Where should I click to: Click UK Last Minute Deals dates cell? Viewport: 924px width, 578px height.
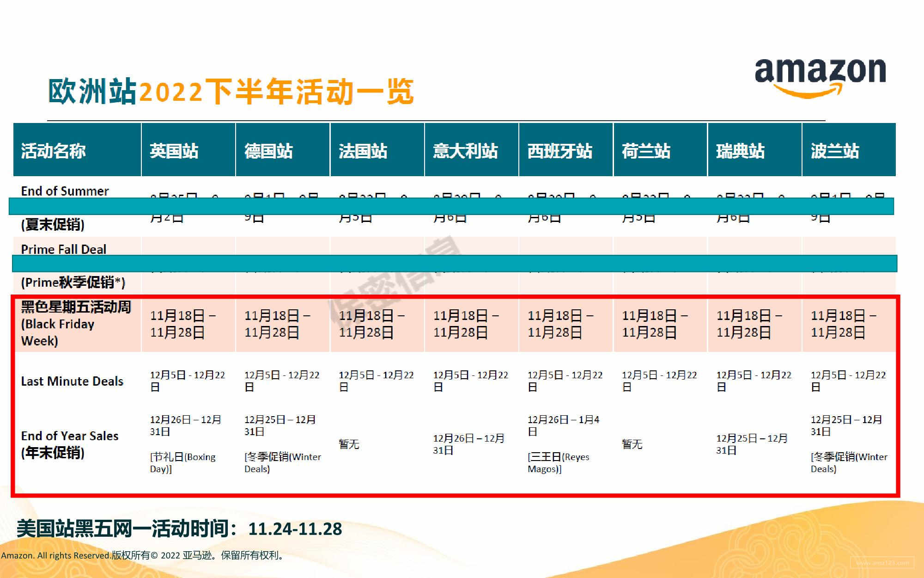(x=188, y=381)
